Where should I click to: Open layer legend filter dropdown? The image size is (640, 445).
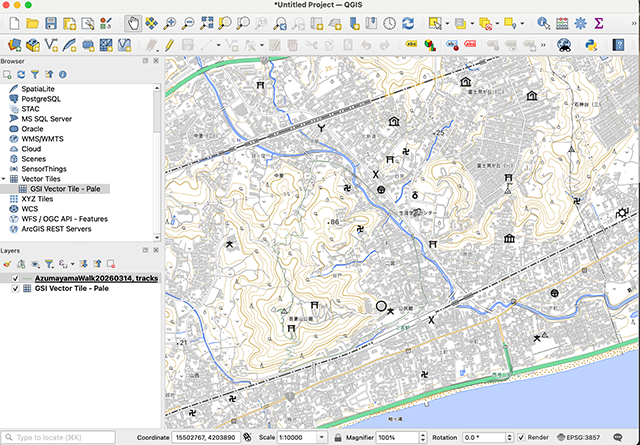[49, 264]
